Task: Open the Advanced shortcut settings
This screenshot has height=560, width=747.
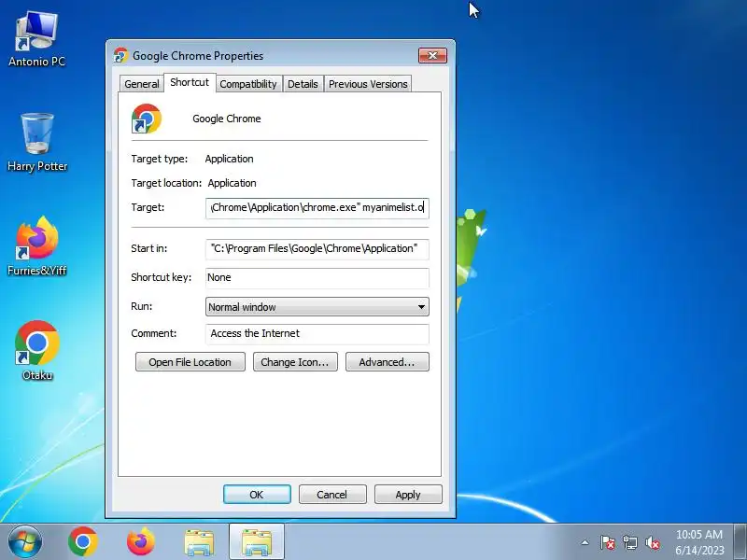Action: tap(387, 362)
